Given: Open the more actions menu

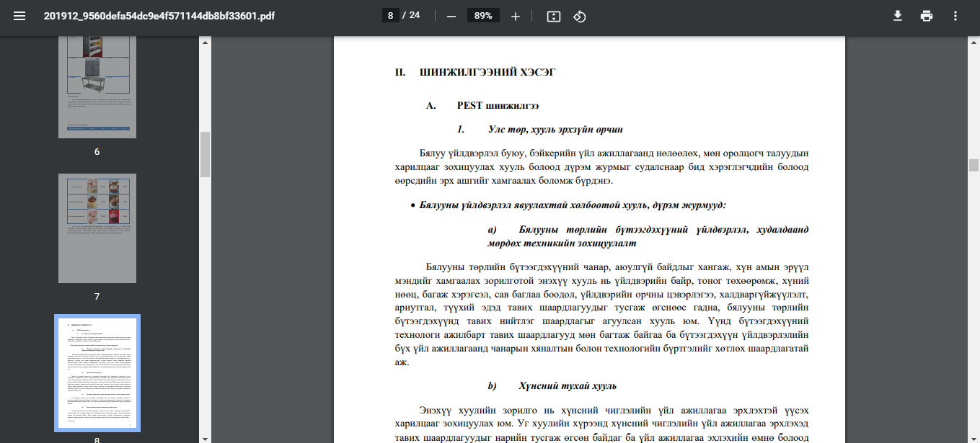Looking at the screenshot, I should click(955, 16).
